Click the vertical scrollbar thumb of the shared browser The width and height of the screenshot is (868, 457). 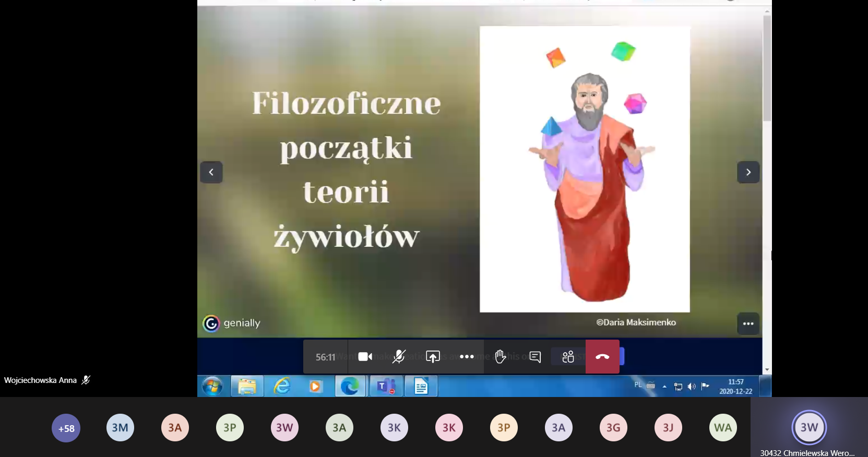[767, 68]
